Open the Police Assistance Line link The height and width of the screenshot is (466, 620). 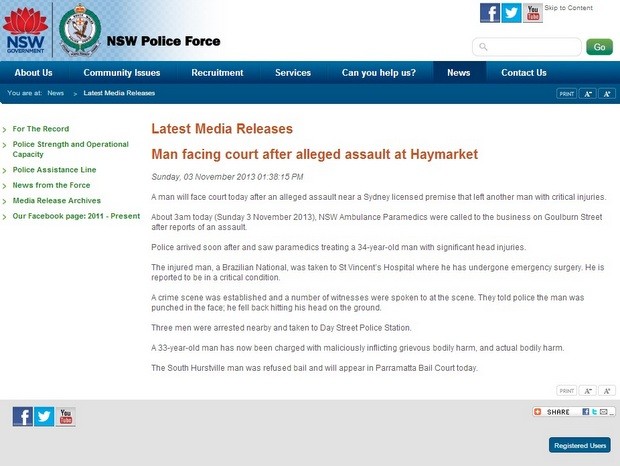[x=54, y=170]
